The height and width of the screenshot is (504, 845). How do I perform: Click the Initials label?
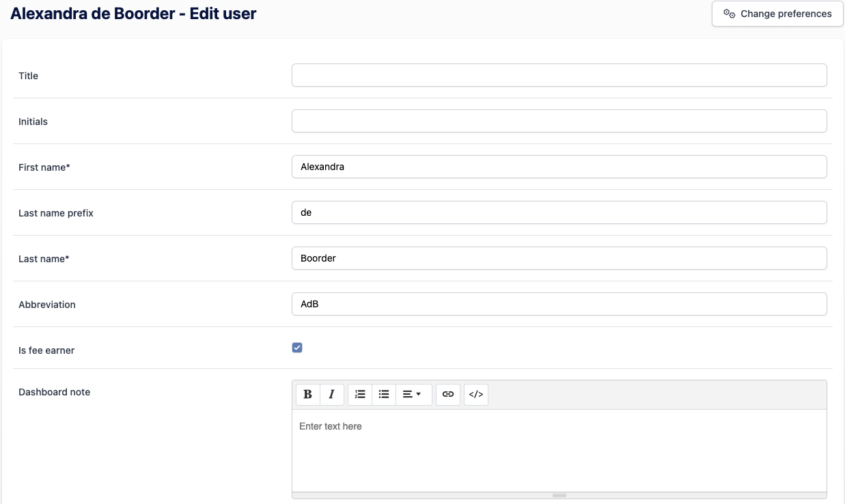[33, 122]
